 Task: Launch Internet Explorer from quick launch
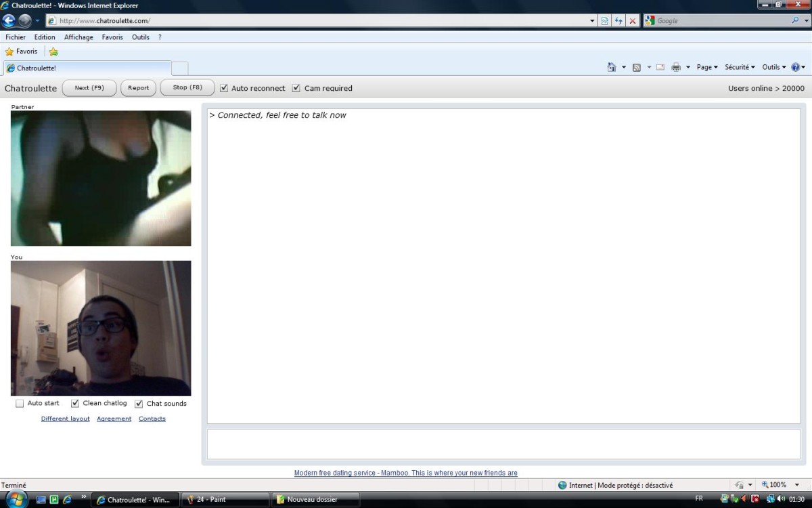click(x=67, y=500)
